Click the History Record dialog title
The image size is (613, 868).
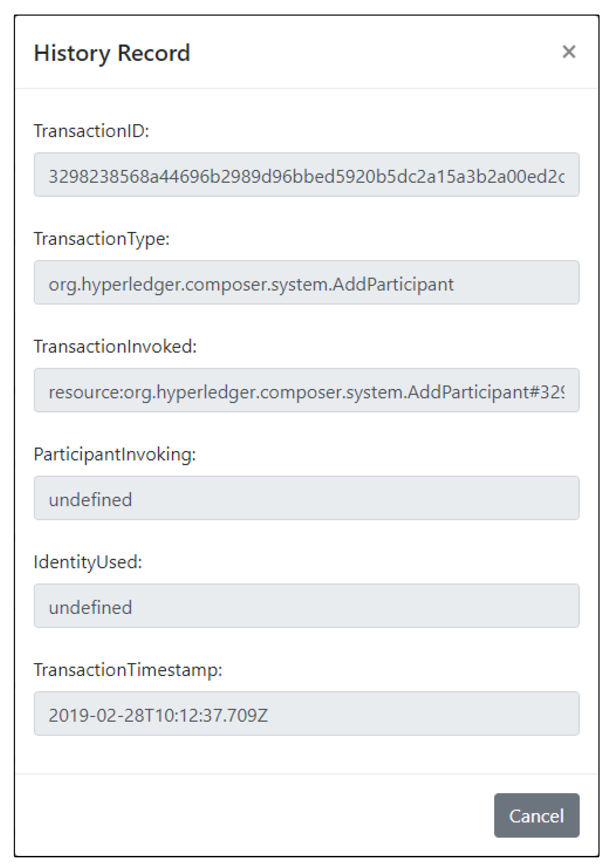pyautogui.click(x=112, y=53)
